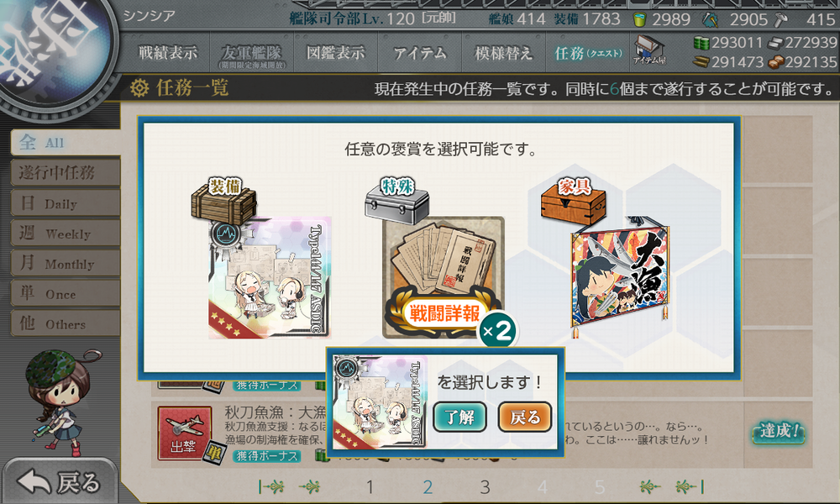Show 遂行中任務 active quests
The image size is (840, 504).
(66, 172)
